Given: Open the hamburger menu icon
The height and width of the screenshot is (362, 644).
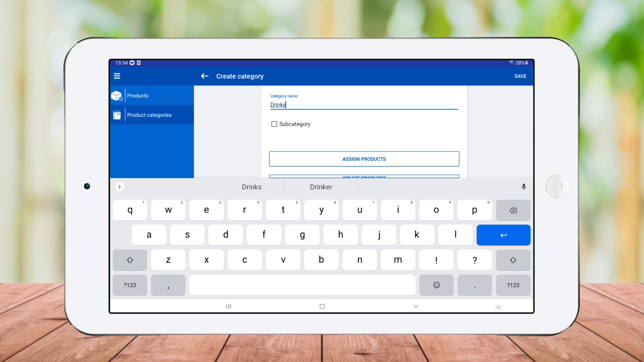Looking at the screenshot, I should point(117,76).
